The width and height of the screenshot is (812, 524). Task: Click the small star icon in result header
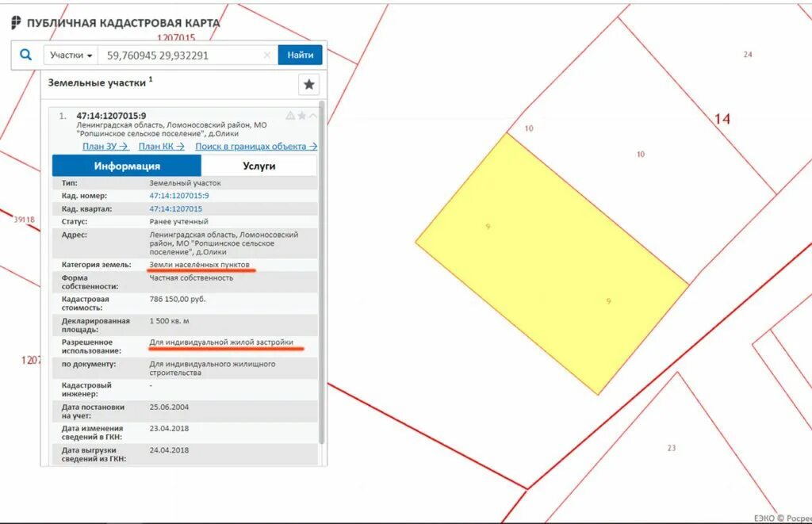[302, 116]
